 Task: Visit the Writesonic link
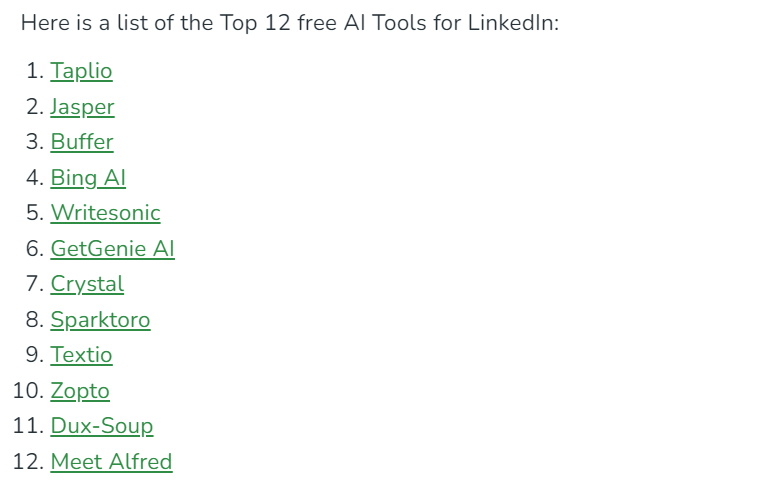[x=105, y=213]
